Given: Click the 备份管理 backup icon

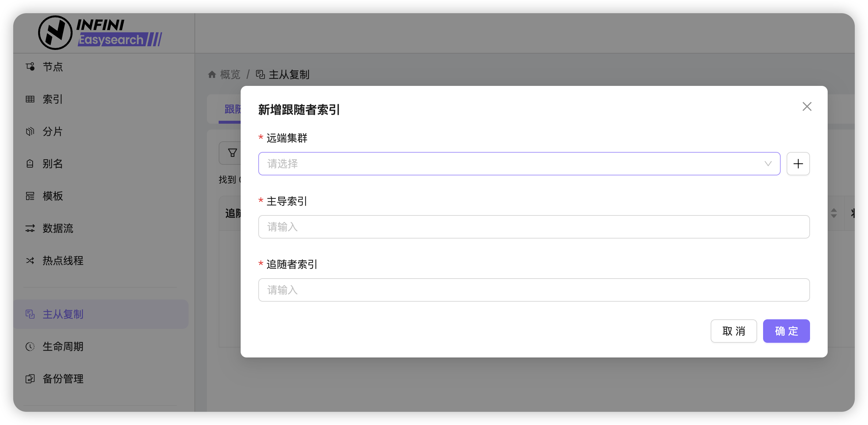Looking at the screenshot, I should click(30, 379).
